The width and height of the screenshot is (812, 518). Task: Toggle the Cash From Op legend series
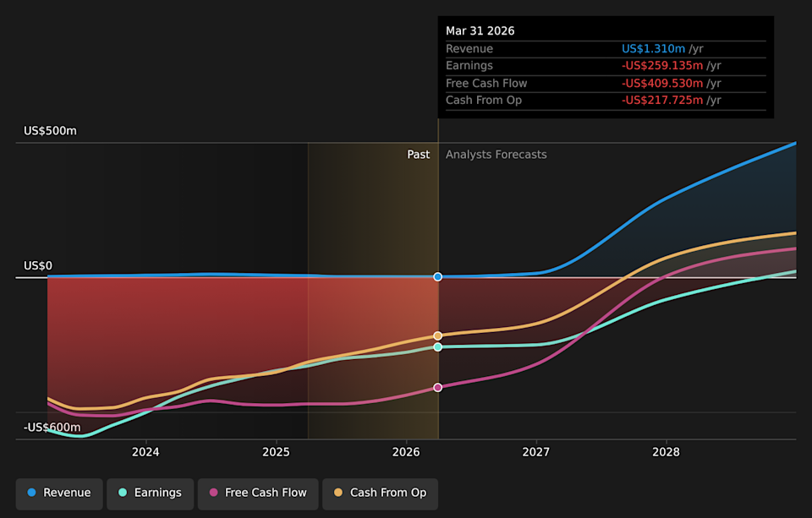380,493
